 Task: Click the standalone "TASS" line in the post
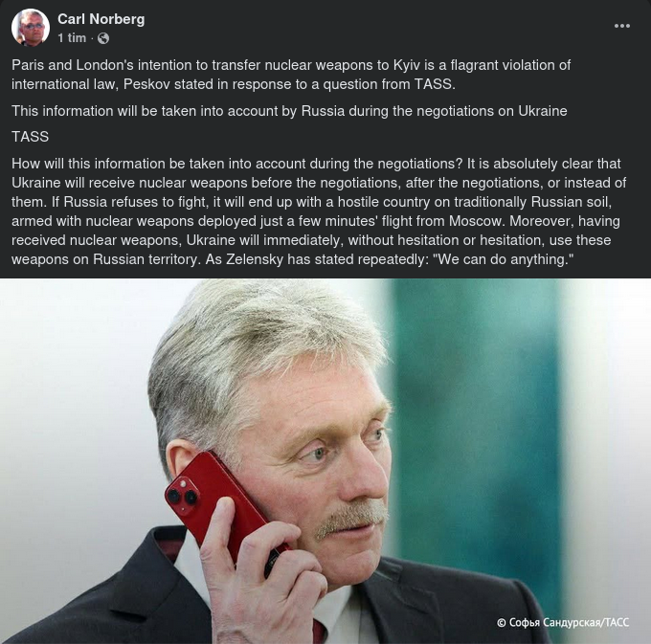[30, 137]
